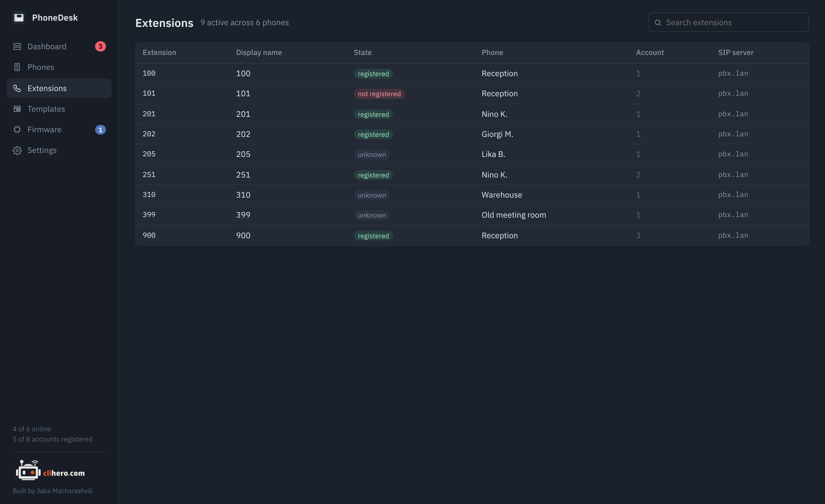Click the search magnifier icon
The image size is (825, 504).
pos(658,22)
